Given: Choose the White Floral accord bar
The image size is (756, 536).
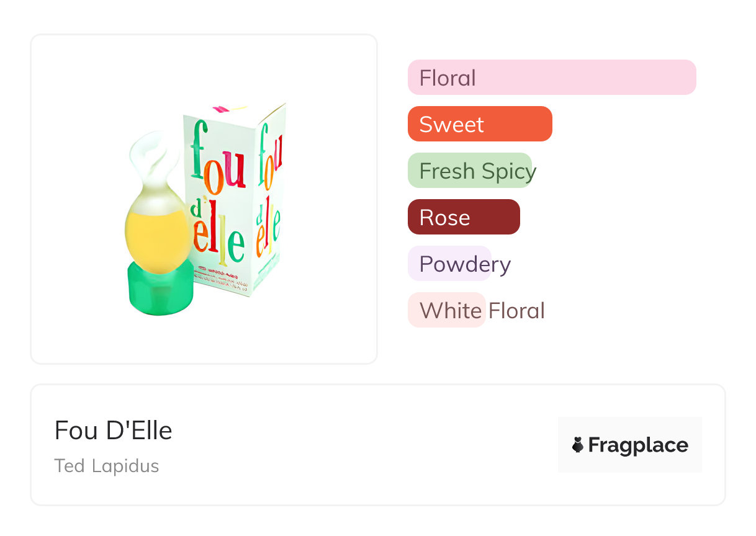Looking at the screenshot, I should click(x=446, y=310).
